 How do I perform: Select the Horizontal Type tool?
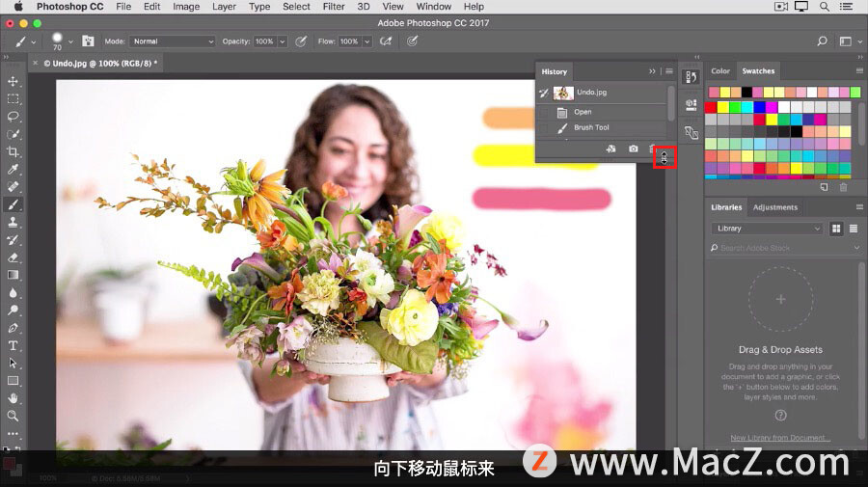(13, 346)
